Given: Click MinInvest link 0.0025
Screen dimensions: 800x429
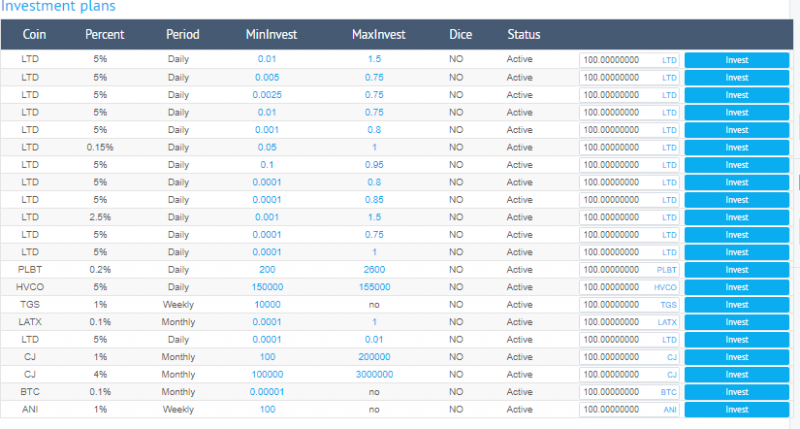Looking at the screenshot, I should (267, 95).
